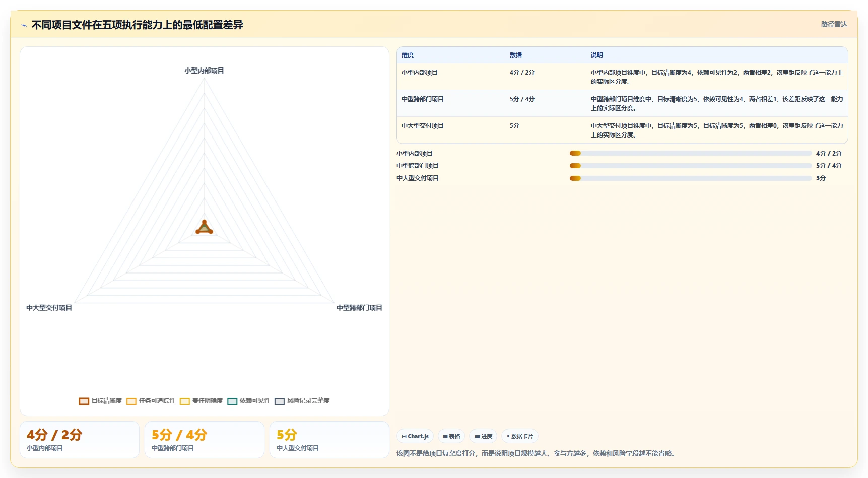Viewport: 868px width, 478px height.
Task: Toggle the 责任明确度 legend series
Action: 201,401
